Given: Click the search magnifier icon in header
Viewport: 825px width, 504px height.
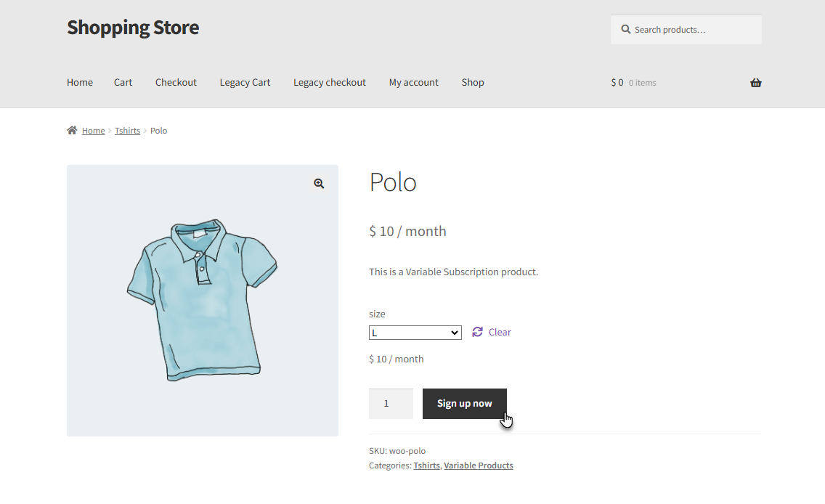Looking at the screenshot, I should (625, 30).
